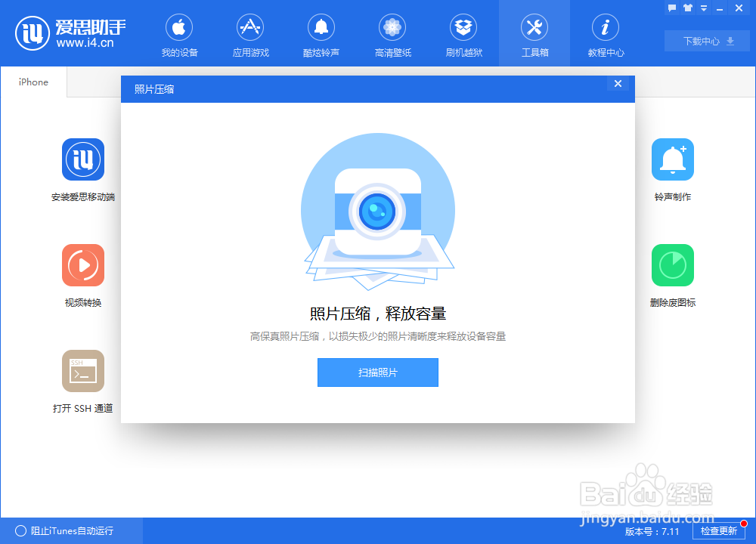Open 我的设备 (My Devices) section

click(179, 34)
